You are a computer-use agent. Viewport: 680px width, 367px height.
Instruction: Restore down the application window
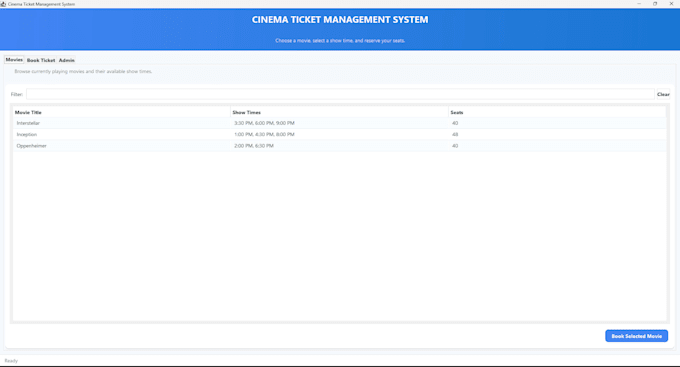tap(655, 3)
